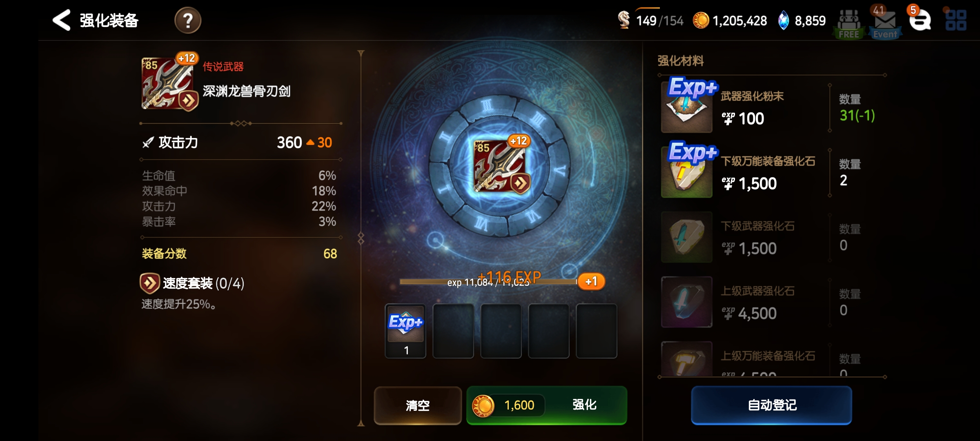Open the grid menu icon at top right

point(956,20)
